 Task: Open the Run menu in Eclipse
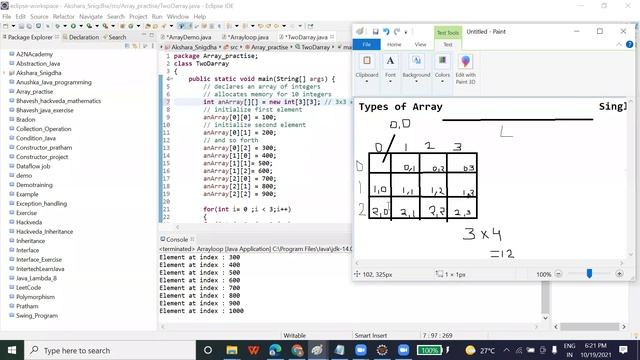tap(157, 16)
